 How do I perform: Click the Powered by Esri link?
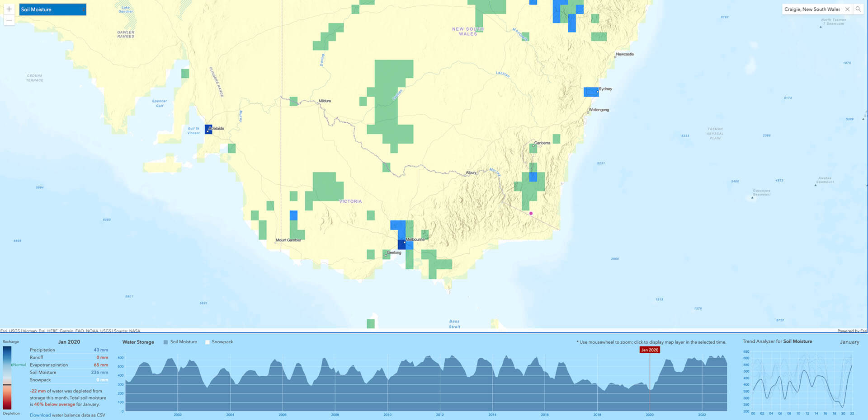[852, 331]
